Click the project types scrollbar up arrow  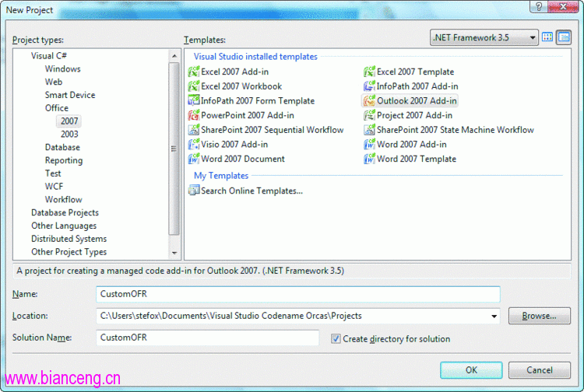[174, 56]
